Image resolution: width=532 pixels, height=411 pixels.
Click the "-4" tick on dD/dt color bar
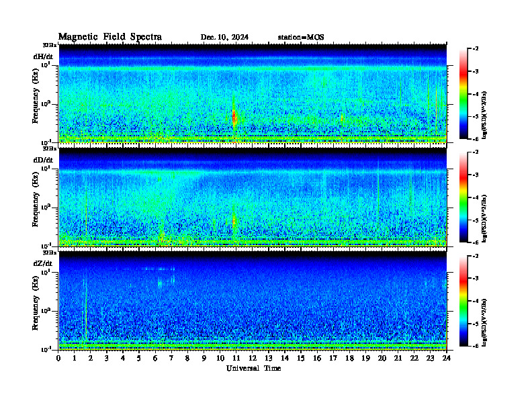(476, 197)
